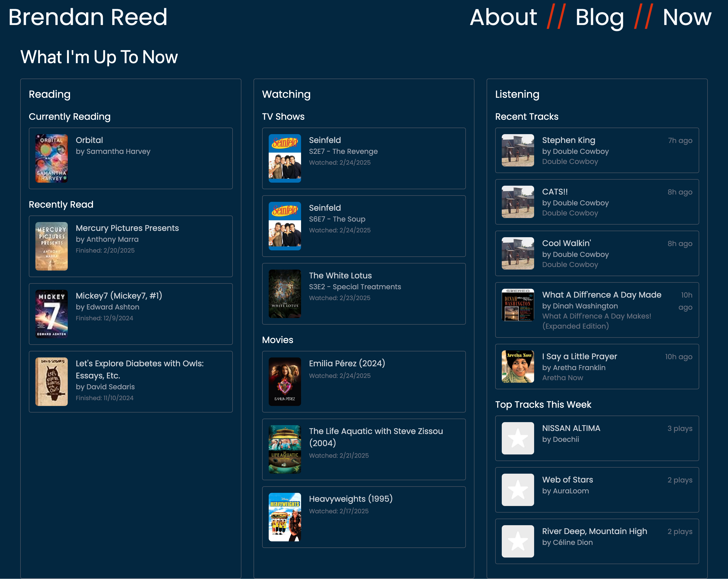728x579 pixels.
Task: Click 'by Doechii' artist text
Action: click(560, 439)
